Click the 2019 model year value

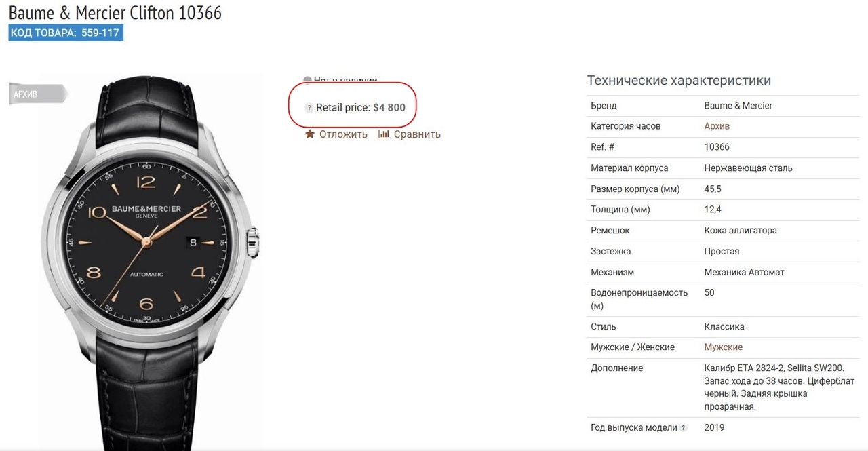(714, 428)
